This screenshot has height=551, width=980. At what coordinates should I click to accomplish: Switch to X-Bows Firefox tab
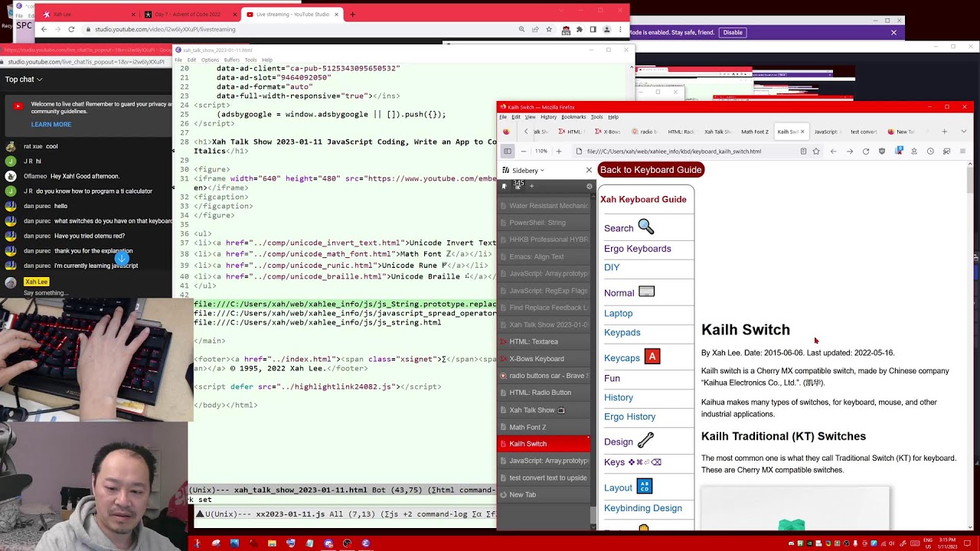[608, 132]
